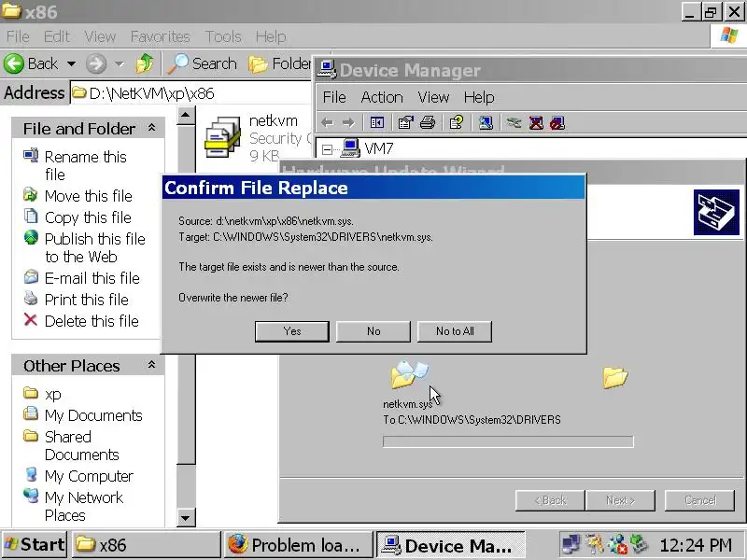
Task: Click Copy this file link
Action: (x=88, y=217)
